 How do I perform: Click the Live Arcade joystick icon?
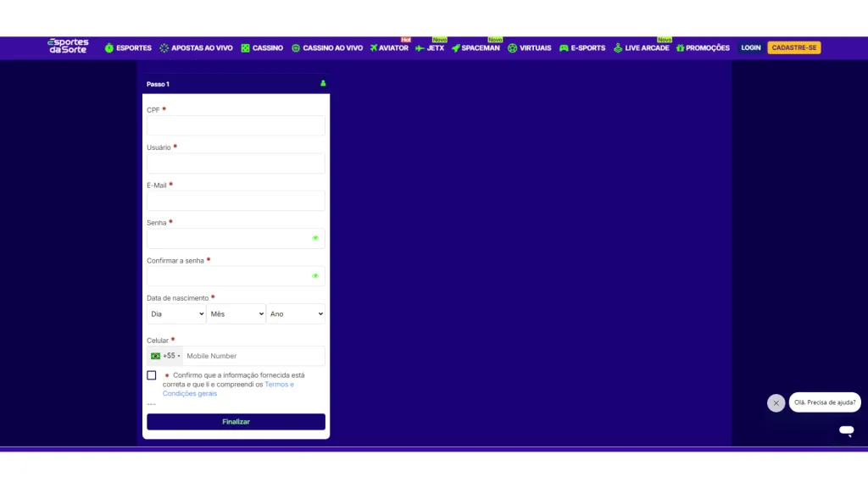point(618,48)
